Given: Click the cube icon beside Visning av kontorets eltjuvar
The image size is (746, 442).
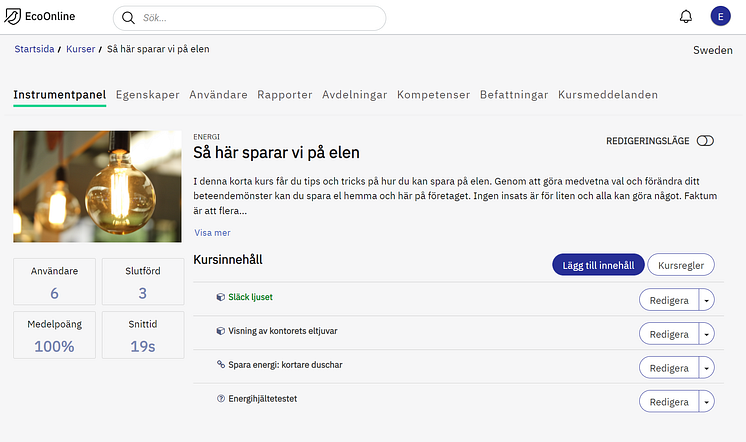Looking at the screenshot, I should [221, 331].
